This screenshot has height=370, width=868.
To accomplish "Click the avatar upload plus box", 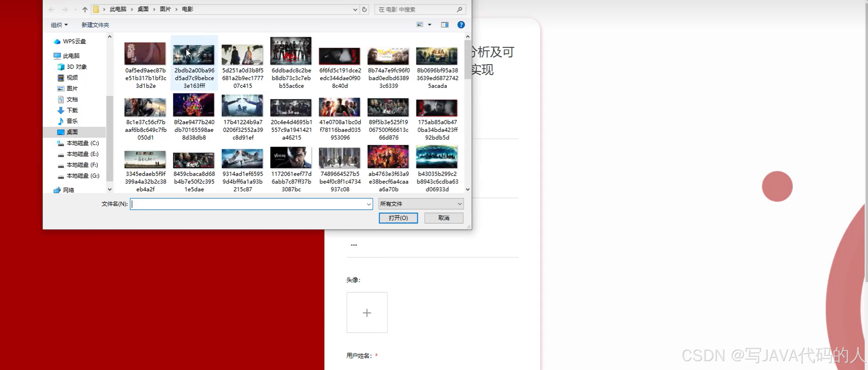I will pos(367,312).
